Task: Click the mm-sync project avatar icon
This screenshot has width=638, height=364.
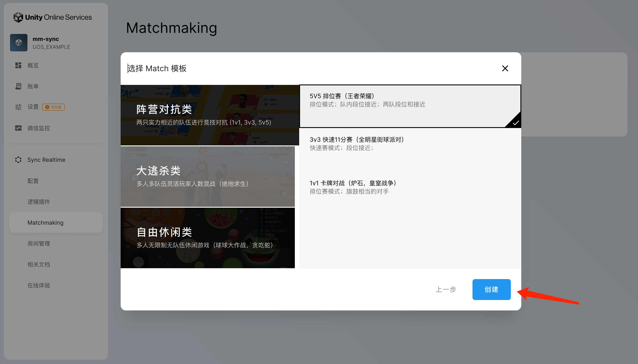Action: [x=19, y=43]
